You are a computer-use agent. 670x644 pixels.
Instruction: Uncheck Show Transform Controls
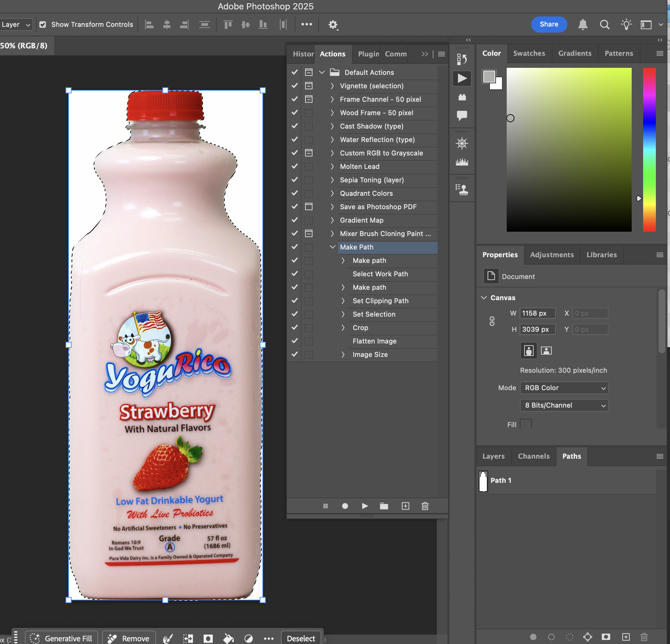43,25
